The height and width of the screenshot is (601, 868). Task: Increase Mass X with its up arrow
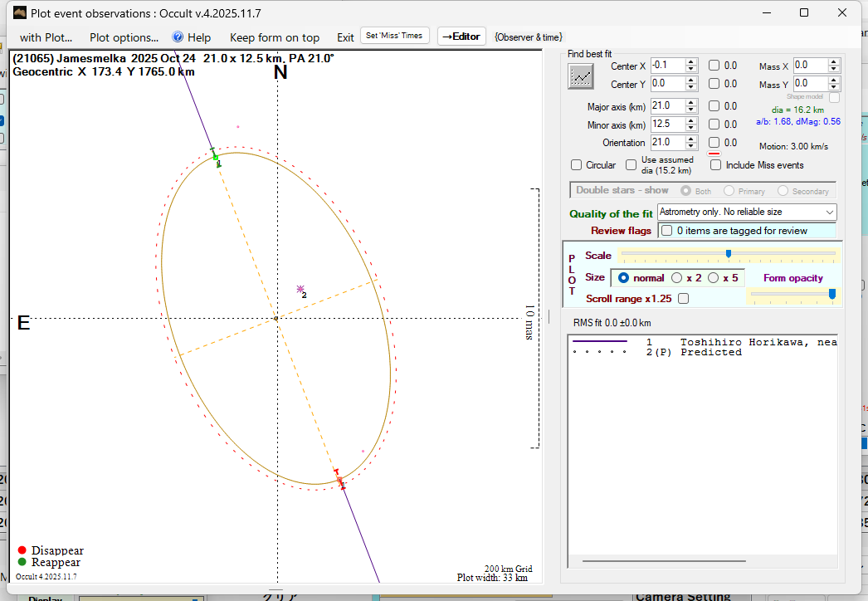[834, 62]
